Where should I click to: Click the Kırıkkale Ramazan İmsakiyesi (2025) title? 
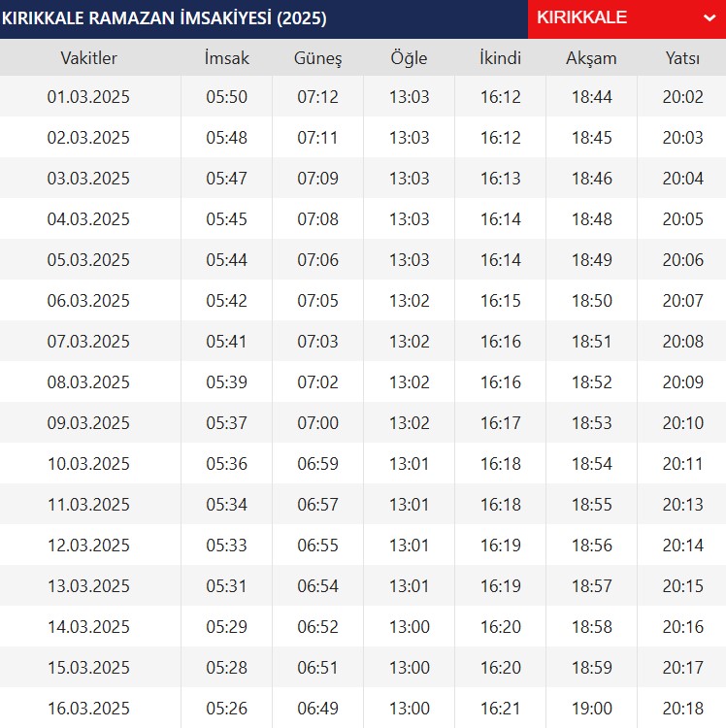tap(165, 18)
